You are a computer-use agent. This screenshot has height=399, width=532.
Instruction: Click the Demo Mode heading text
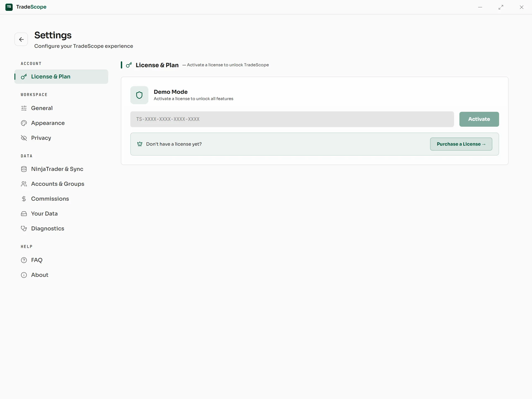tap(171, 92)
